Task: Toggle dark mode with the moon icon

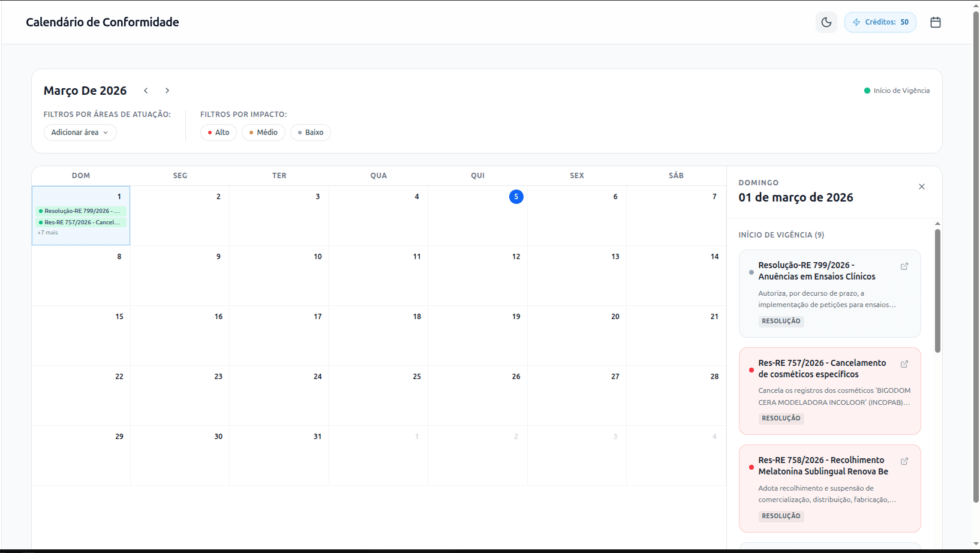Action: [826, 22]
